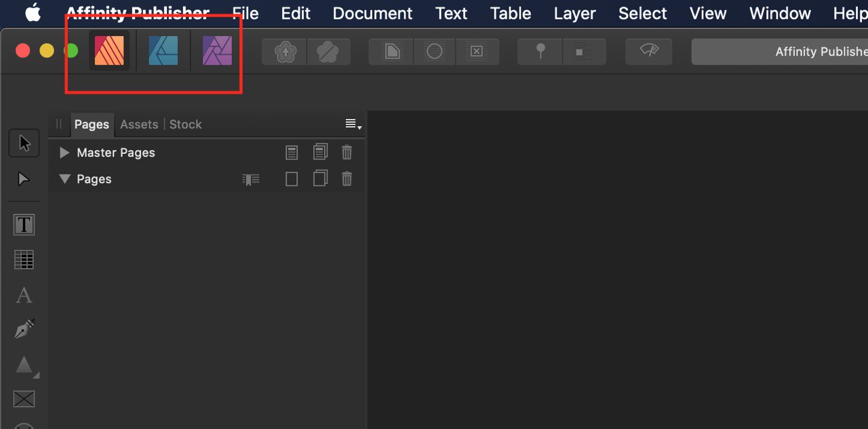This screenshot has width=868, height=429.
Task: Click the Master Pages label
Action: point(116,153)
